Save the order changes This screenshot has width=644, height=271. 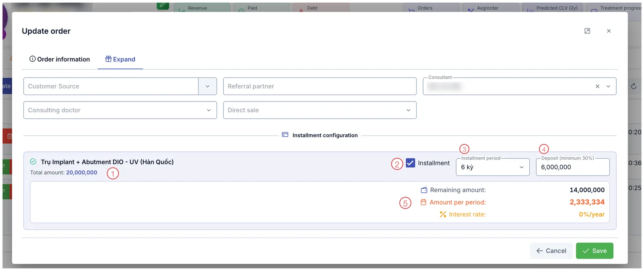pos(594,250)
